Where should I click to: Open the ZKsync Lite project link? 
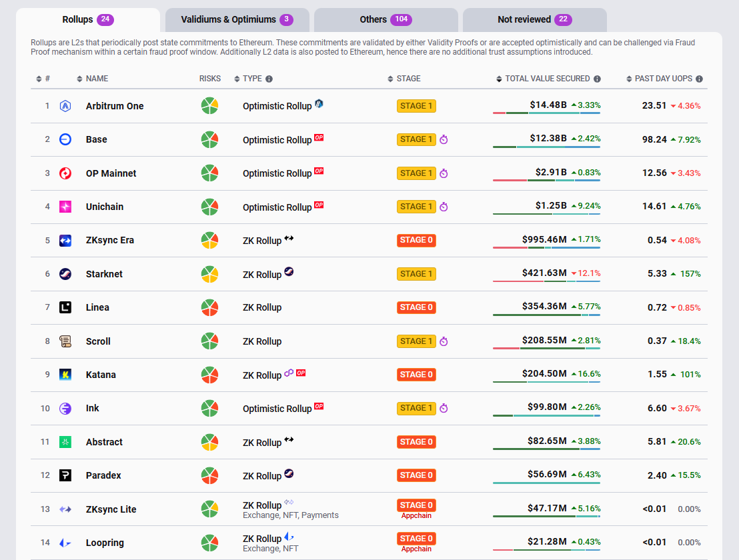111,509
